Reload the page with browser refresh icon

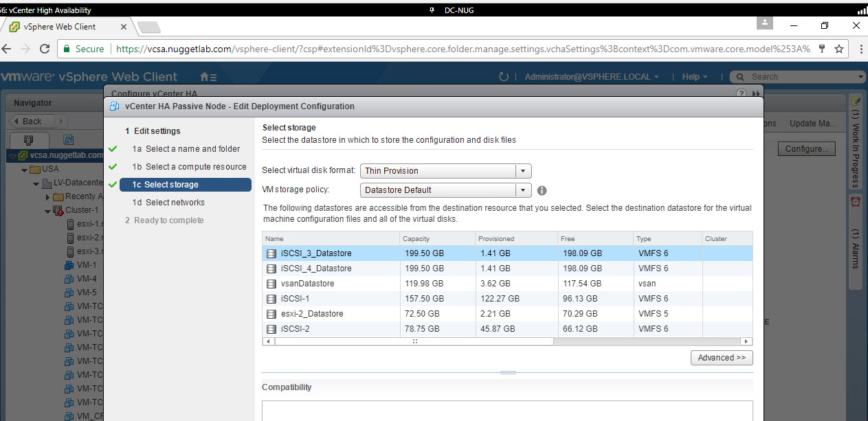pos(45,49)
